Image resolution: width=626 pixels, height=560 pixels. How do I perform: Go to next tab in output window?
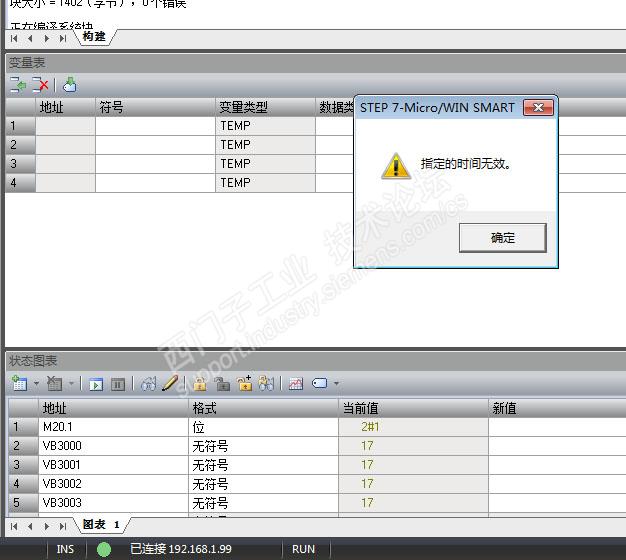[x=47, y=39]
